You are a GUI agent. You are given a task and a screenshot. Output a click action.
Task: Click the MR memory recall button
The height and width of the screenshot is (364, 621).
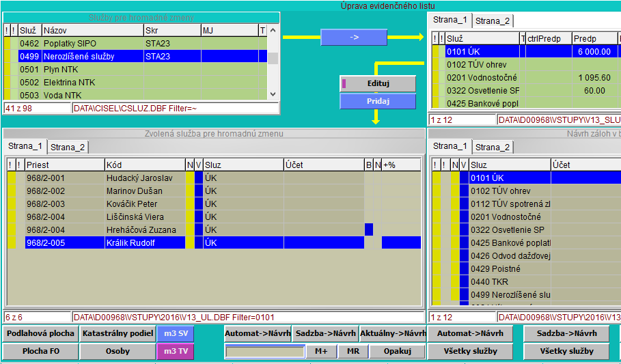pyautogui.click(x=353, y=351)
